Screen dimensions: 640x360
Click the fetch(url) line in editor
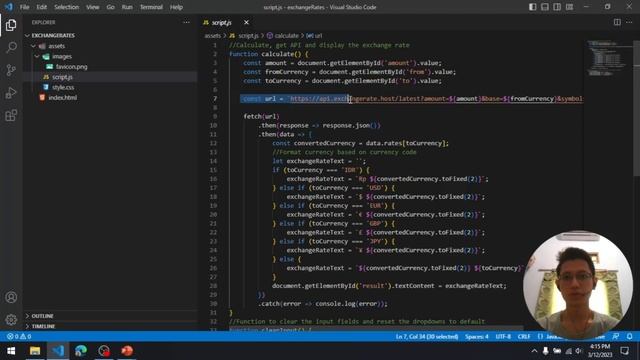click(x=261, y=117)
